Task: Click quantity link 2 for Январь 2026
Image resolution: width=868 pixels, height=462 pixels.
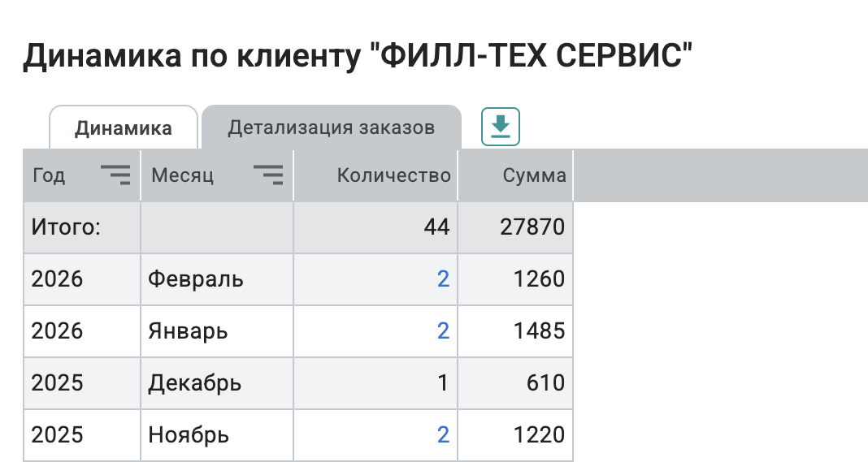Action: coord(443,331)
